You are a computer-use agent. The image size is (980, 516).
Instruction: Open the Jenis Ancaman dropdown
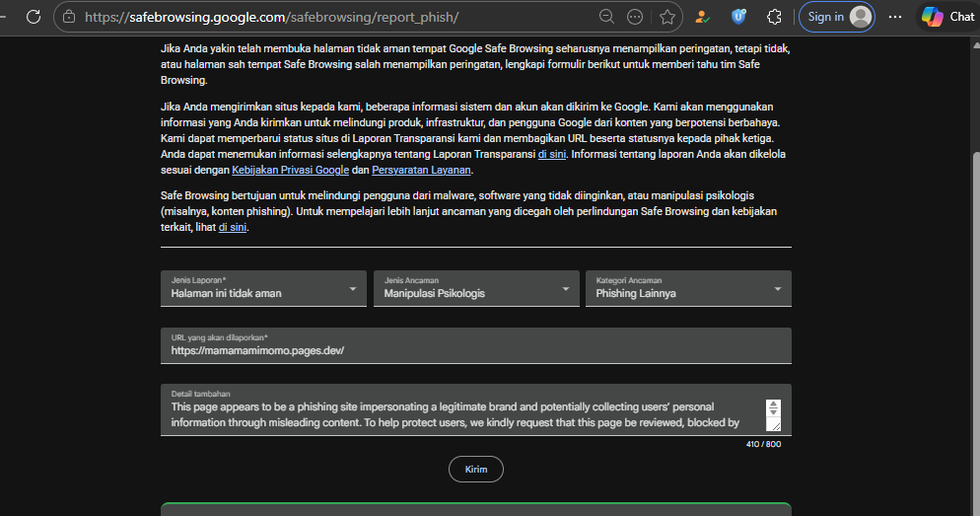476,288
